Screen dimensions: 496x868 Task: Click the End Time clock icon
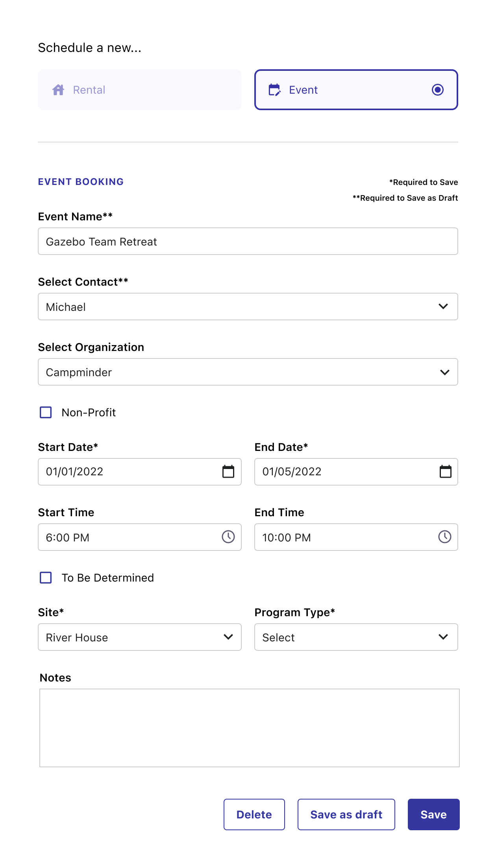coord(445,537)
